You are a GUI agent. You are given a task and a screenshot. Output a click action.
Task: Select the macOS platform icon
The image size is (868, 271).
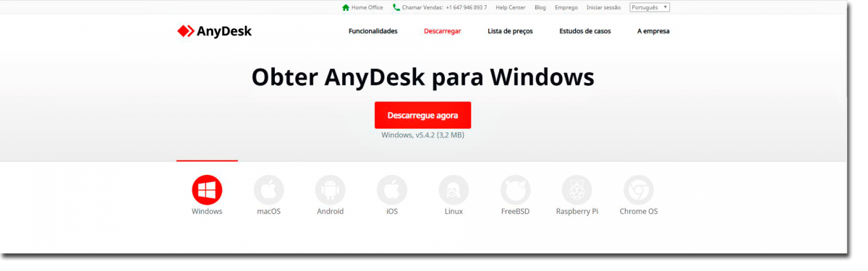coord(268,190)
